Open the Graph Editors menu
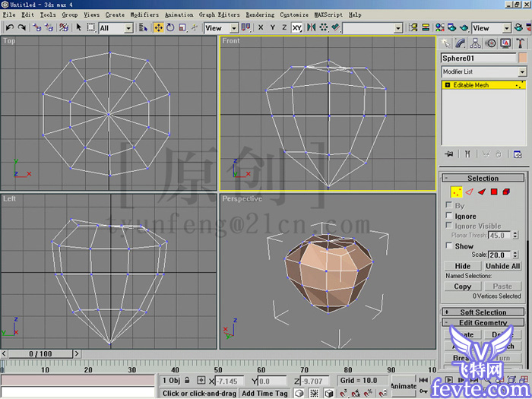The height and width of the screenshot is (399, 532). [x=219, y=14]
